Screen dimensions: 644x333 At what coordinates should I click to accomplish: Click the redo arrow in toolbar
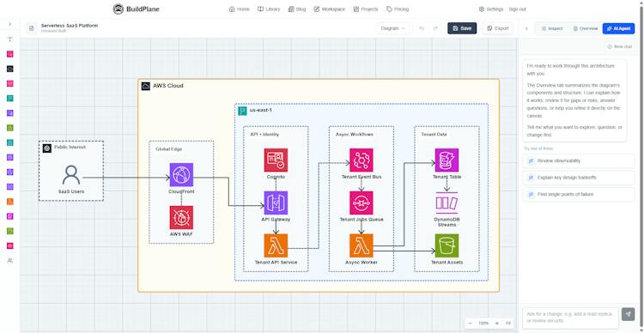coord(435,28)
